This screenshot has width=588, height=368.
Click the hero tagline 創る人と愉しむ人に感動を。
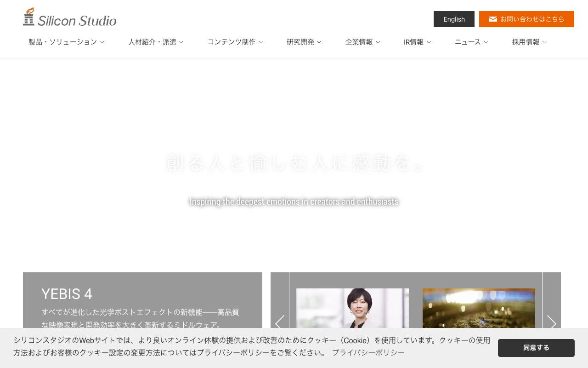tap(294, 163)
